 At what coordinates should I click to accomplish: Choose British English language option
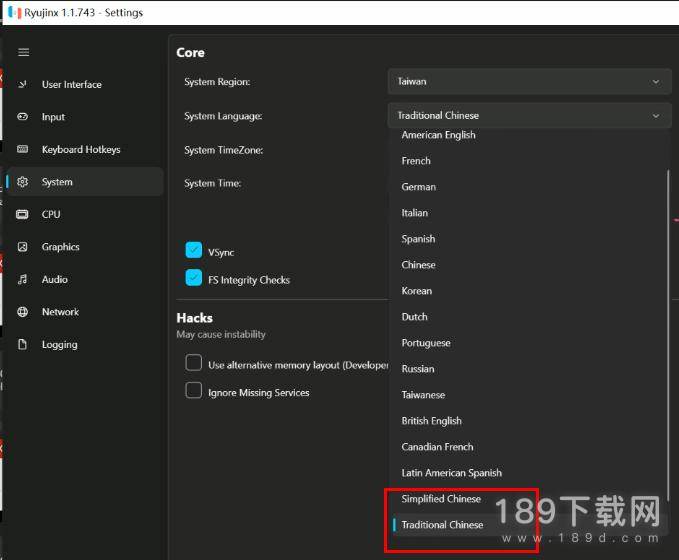click(527, 421)
